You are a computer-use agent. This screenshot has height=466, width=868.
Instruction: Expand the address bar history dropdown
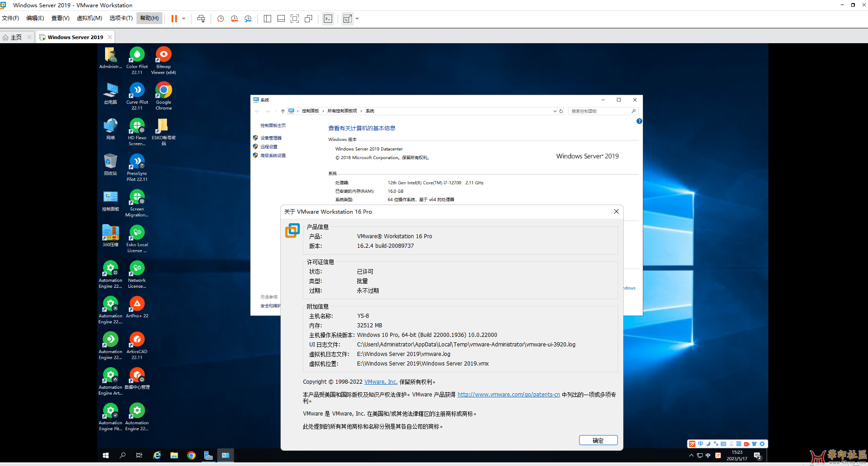[555, 111]
